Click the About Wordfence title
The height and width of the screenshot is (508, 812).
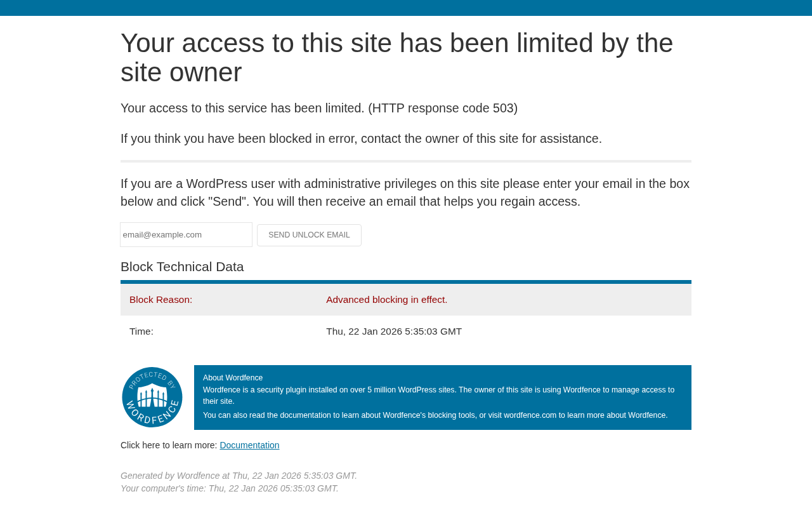coord(233,378)
